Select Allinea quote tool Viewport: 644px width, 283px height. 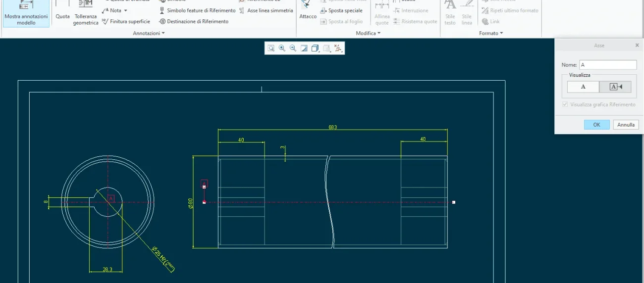(x=382, y=13)
